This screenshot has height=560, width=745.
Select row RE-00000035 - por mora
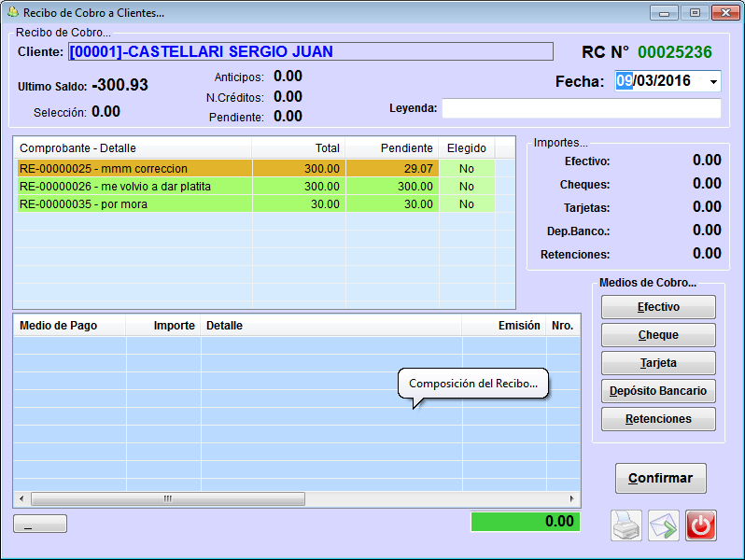click(x=256, y=204)
